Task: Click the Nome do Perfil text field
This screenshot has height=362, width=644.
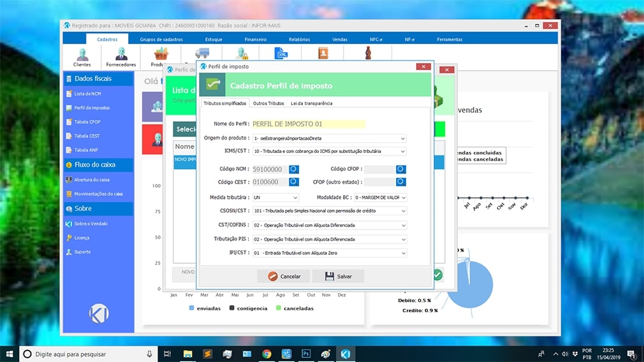Action: point(308,124)
